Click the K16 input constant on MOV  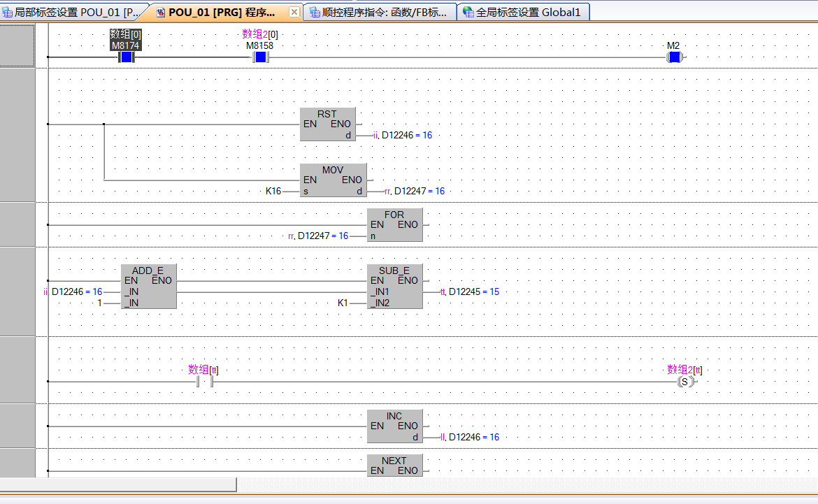pyautogui.click(x=273, y=191)
